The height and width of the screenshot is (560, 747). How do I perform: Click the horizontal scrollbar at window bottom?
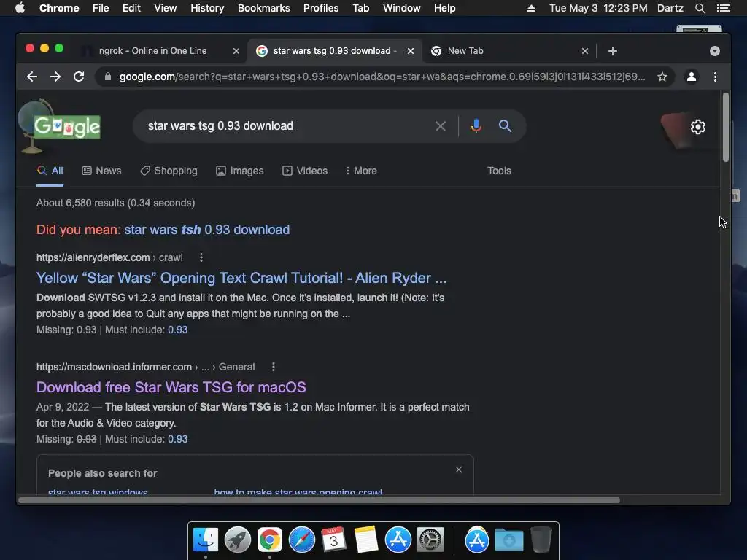(x=320, y=500)
